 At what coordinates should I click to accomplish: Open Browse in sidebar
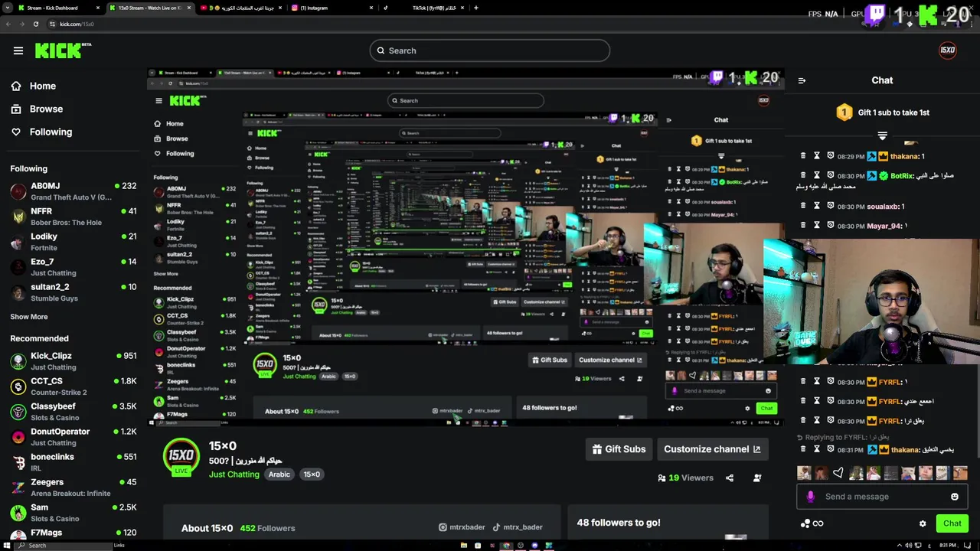37,109
